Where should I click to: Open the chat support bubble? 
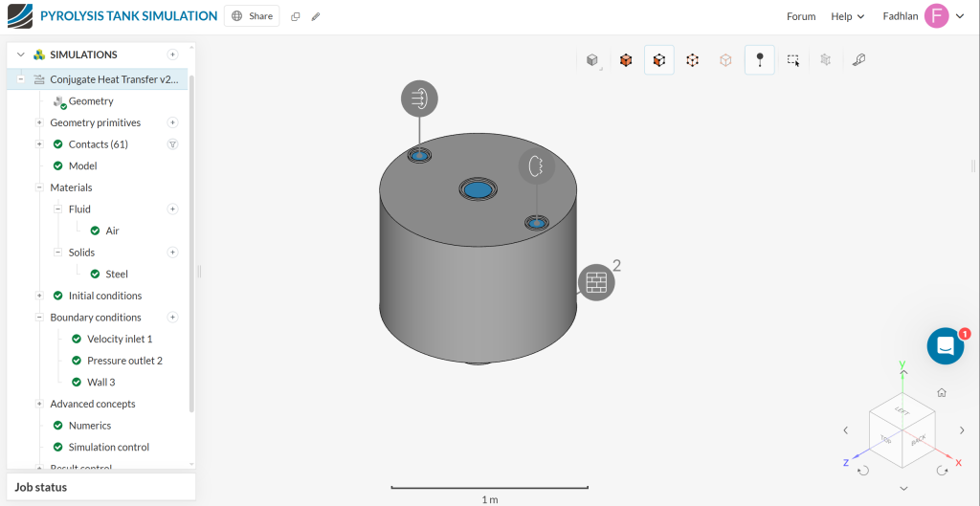tap(946, 346)
